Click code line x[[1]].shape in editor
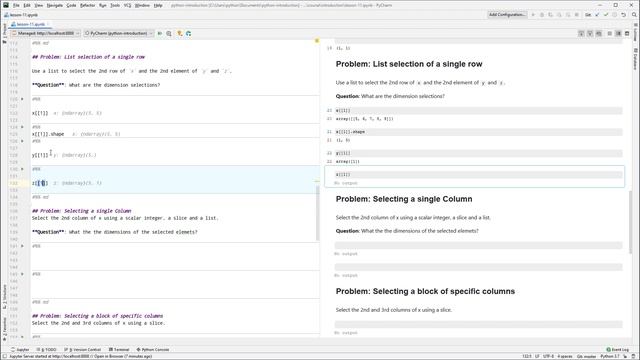The width and height of the screenshot is (640, 360). pos(48,134)
